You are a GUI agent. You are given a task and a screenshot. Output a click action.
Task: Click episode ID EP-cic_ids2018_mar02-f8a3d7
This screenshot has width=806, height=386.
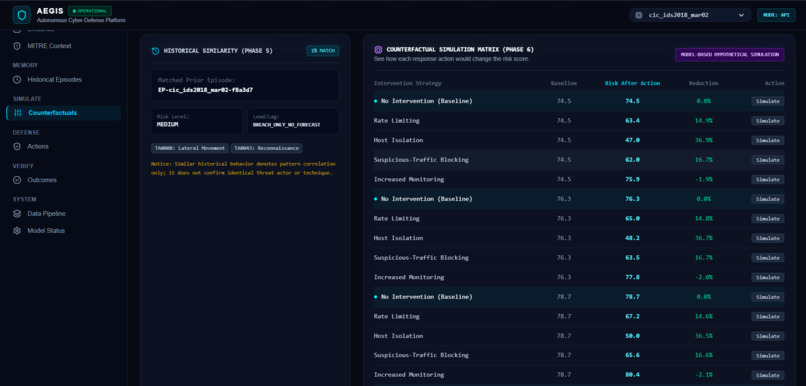tap(205, 90)
